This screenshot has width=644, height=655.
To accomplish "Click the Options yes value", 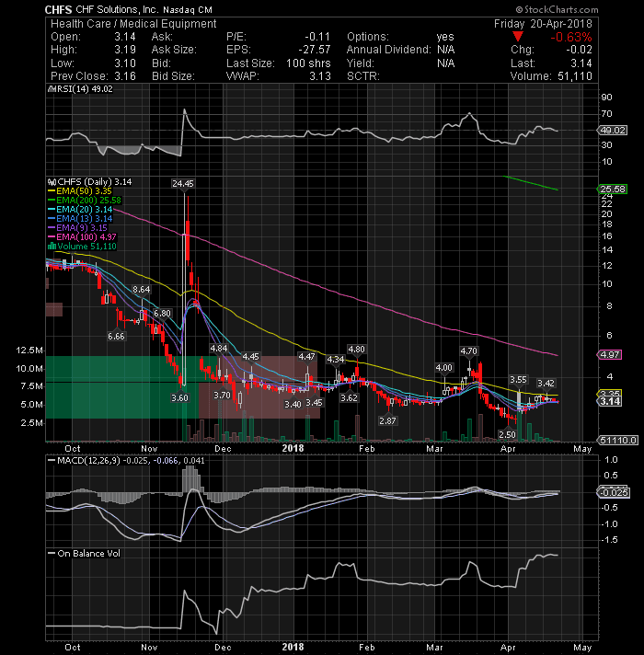I will (445, 37).
